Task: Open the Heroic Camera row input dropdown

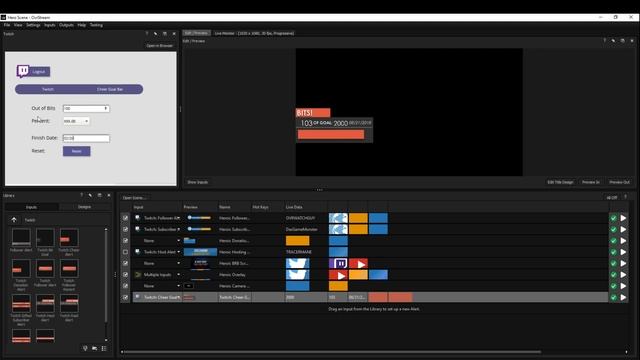Action: tap(178, 286)
